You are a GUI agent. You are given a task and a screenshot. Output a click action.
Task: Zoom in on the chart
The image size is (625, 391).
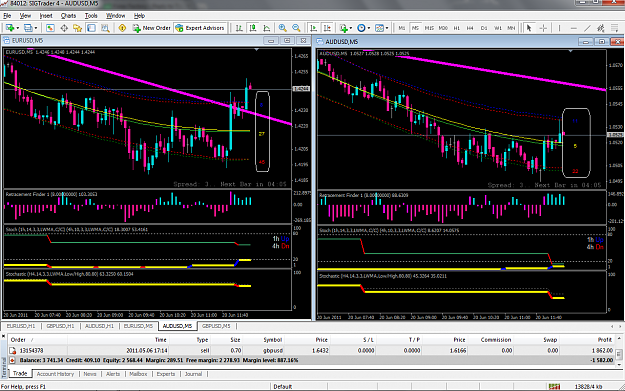[x=283, y=28]
